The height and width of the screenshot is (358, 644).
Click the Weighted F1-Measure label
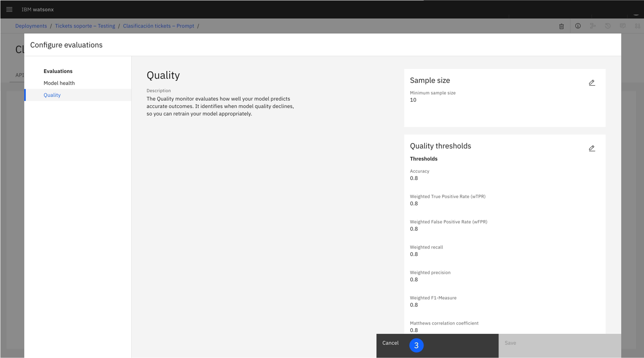tap(433, 298)
